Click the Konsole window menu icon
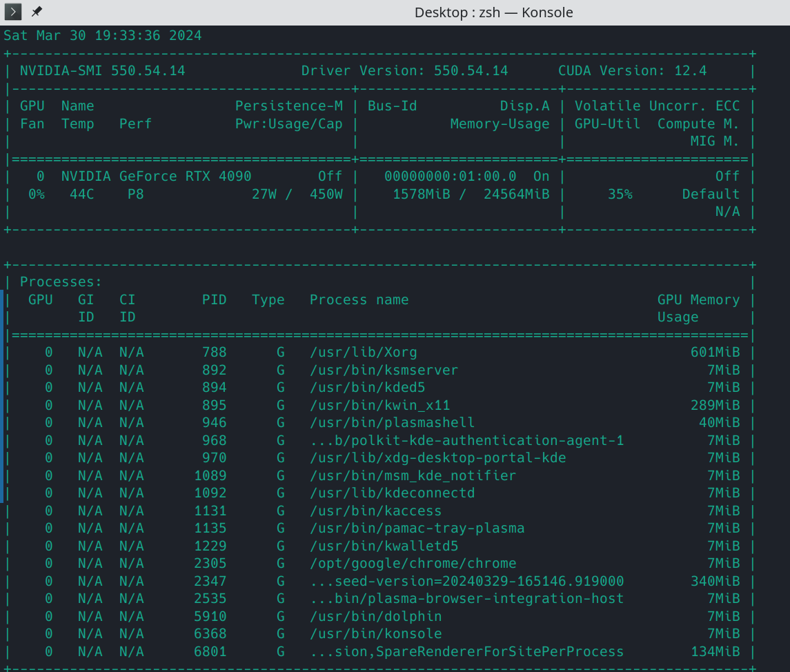The image size is (790, 672). pos(13,12)
